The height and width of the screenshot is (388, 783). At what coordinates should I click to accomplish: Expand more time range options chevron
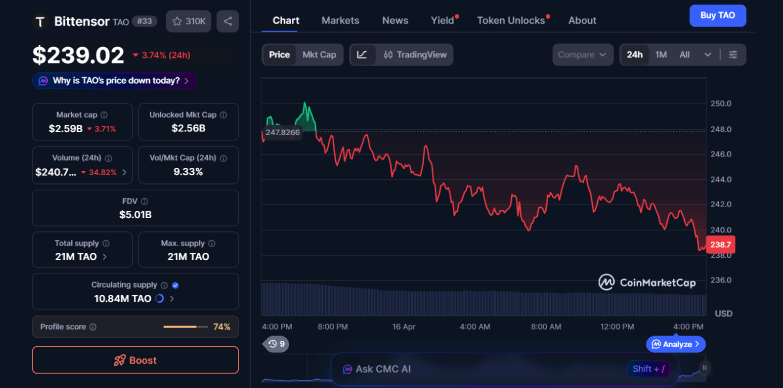(x=708, y=55)
